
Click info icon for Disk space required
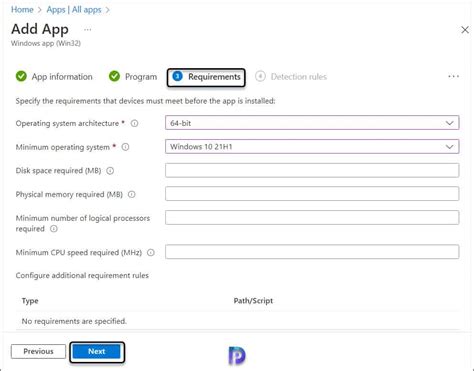[x=110, y=171]
